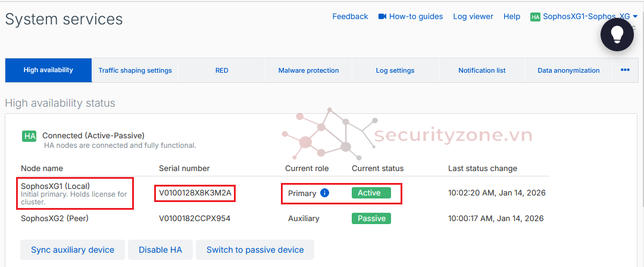Viewport: 644px width, 267px height.
Task: Open the Feedback link
Action: (350, 17)
